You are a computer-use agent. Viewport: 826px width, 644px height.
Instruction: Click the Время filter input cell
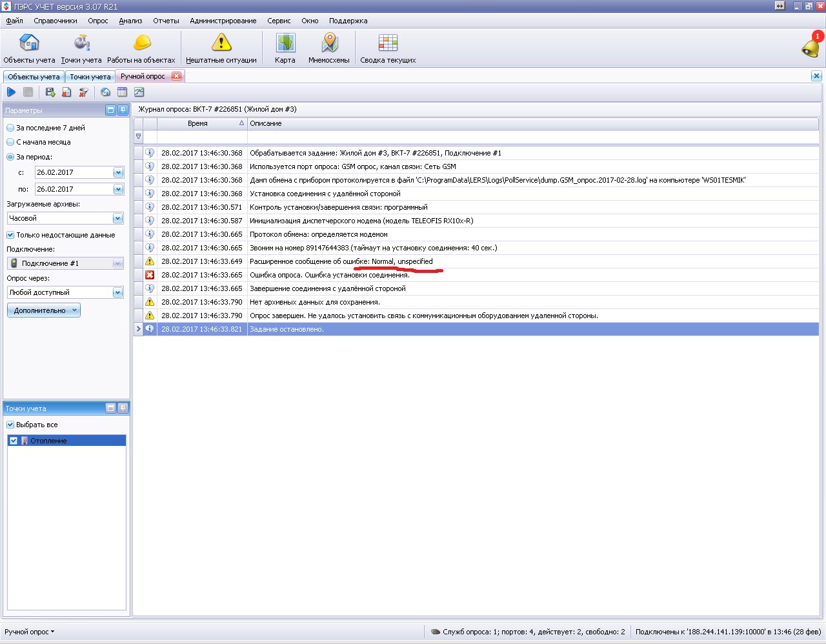202,137
